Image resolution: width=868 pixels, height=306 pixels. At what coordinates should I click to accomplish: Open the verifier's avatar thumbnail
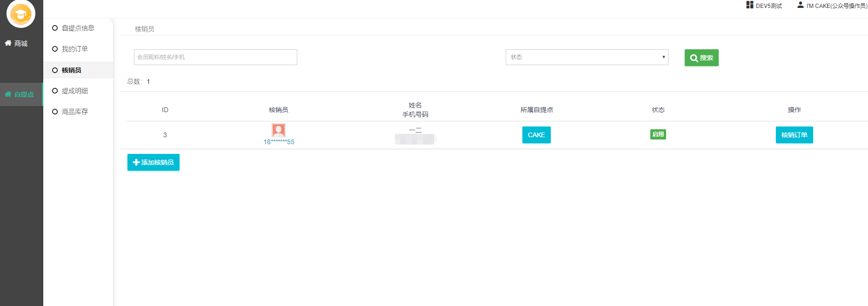point(278,130)
